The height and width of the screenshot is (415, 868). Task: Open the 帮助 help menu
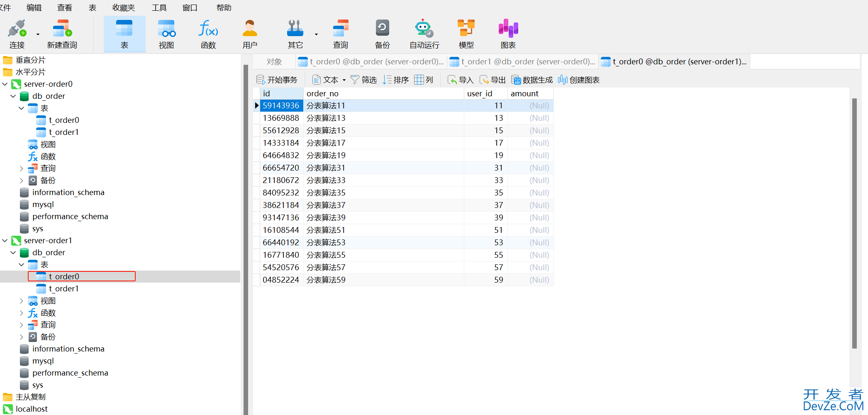point(224,7)
